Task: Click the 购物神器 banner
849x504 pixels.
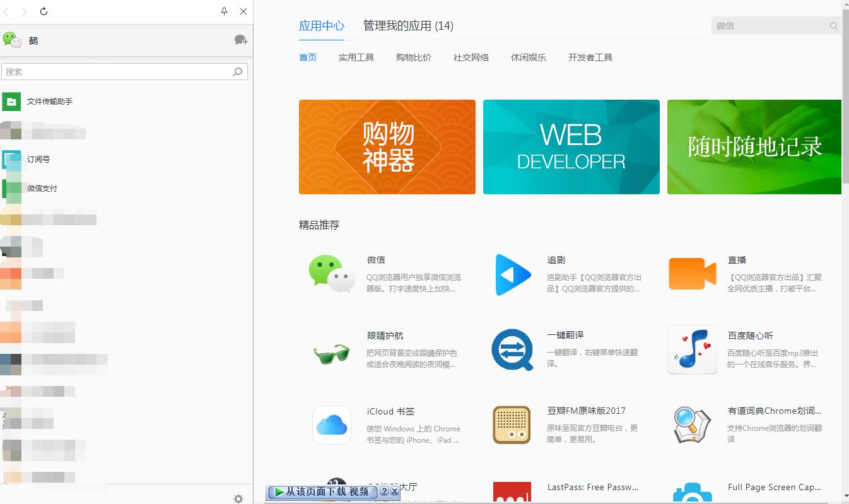Action: (387, 146)
